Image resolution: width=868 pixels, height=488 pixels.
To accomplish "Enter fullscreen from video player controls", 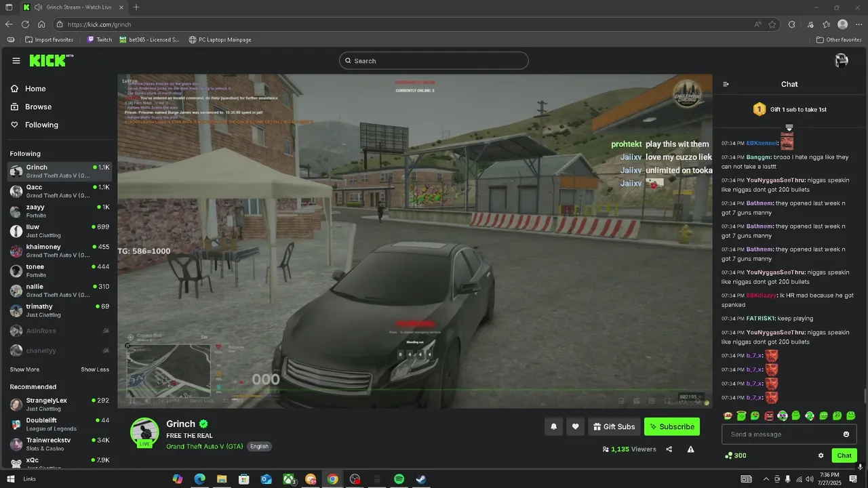I will pos(667,401).
